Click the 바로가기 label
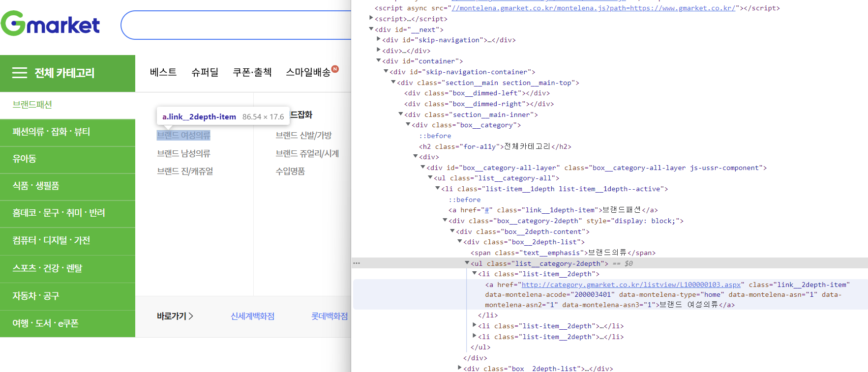Image resolution: width=868 pixels, height=372 pixels. [x=172, y=316]
